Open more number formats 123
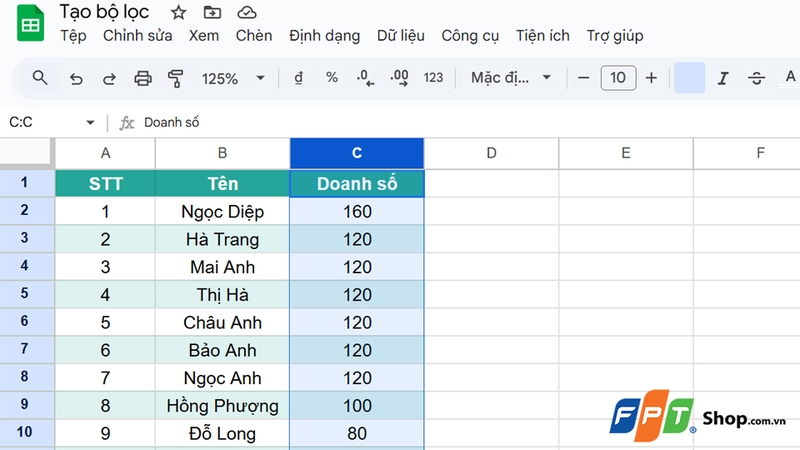The height and width of the screenshot is (450, 800). [433, 78]
